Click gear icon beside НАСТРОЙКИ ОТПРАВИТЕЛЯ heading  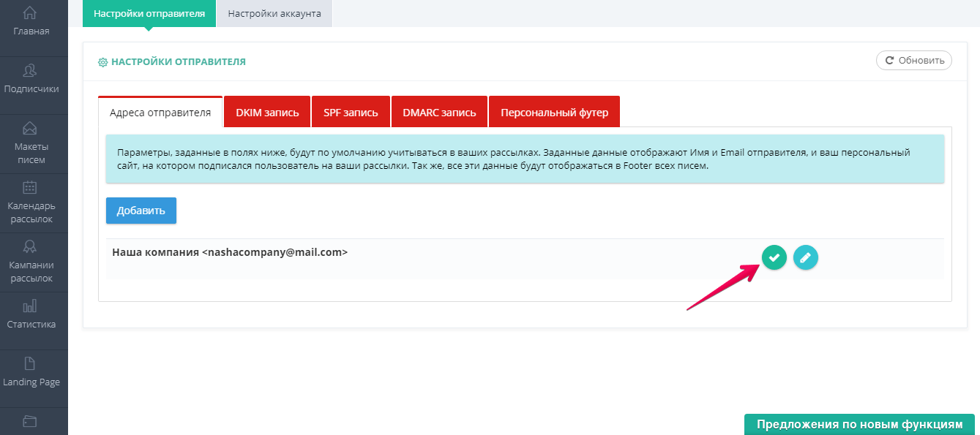point(103,62)
